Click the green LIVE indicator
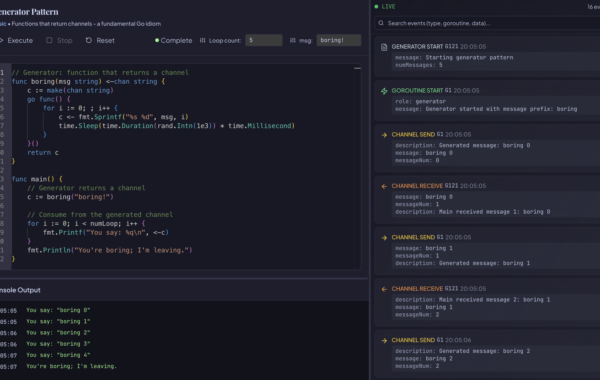This screenshot has width=600, height=380. (385, 7)
